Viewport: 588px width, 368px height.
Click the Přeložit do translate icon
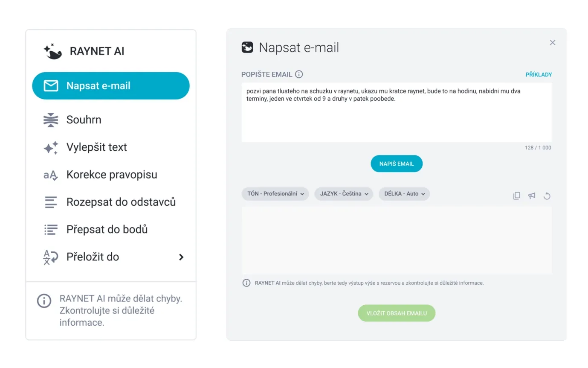pyautogui.click(x=51, y=257)
